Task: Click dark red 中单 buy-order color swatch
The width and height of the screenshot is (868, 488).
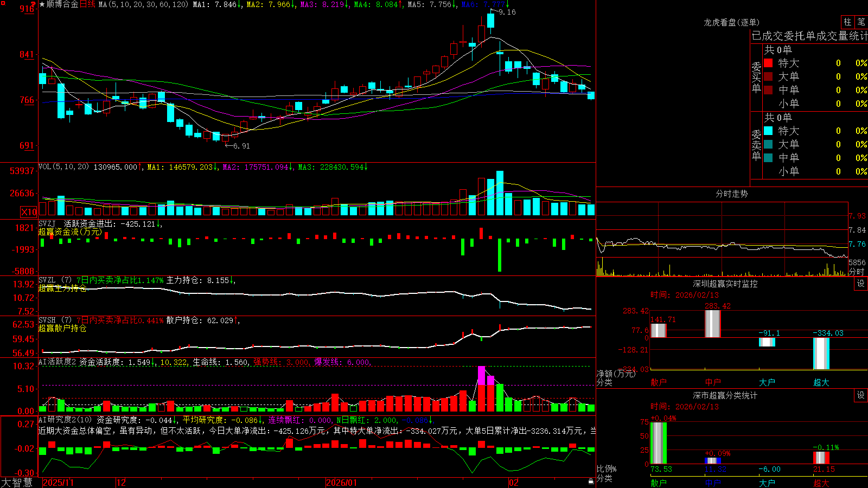Action: pos(768,90)
